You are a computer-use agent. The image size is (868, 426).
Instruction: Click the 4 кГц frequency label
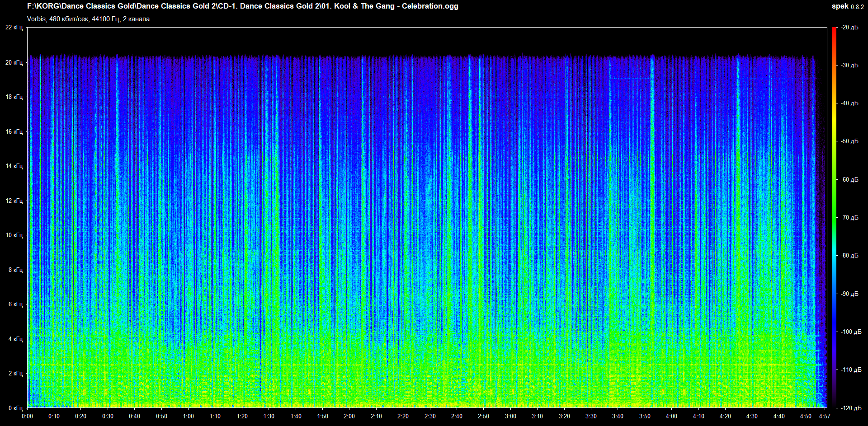(x=15, y=339)
